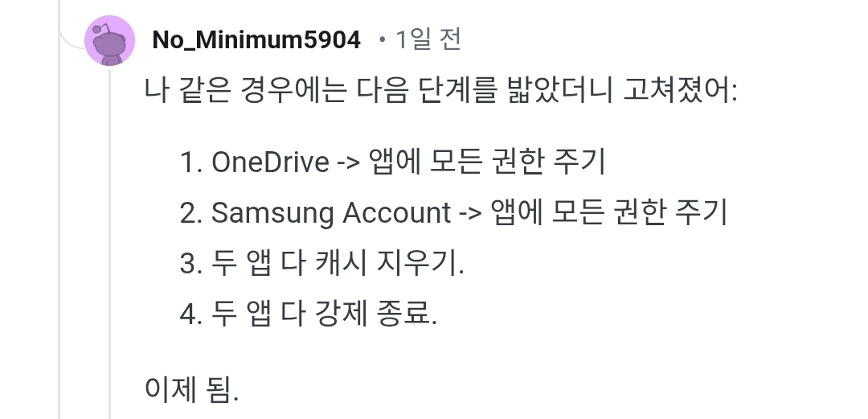868x419 pixels.
Task: Click the word "고쳐졌어:" ending the first line
Action: point(681,89)
